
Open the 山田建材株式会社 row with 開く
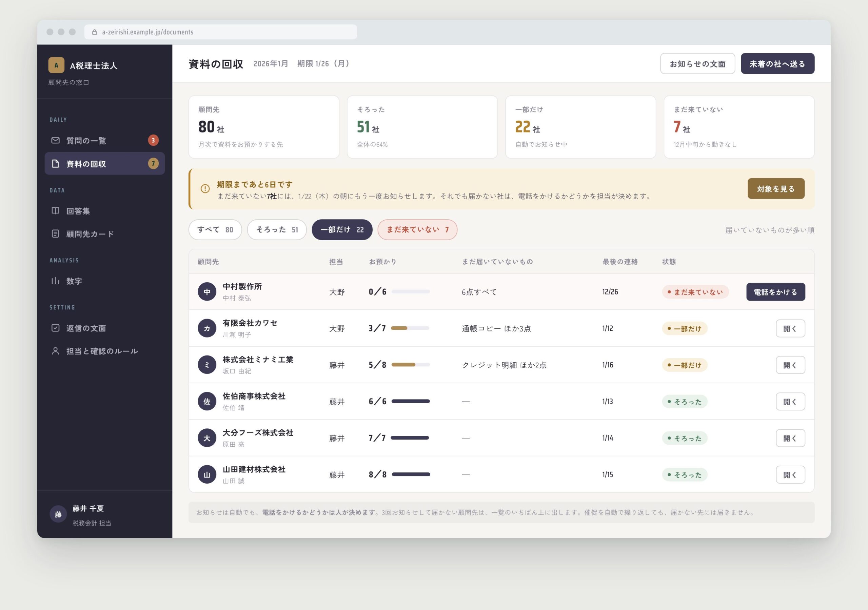pos(790,475)
